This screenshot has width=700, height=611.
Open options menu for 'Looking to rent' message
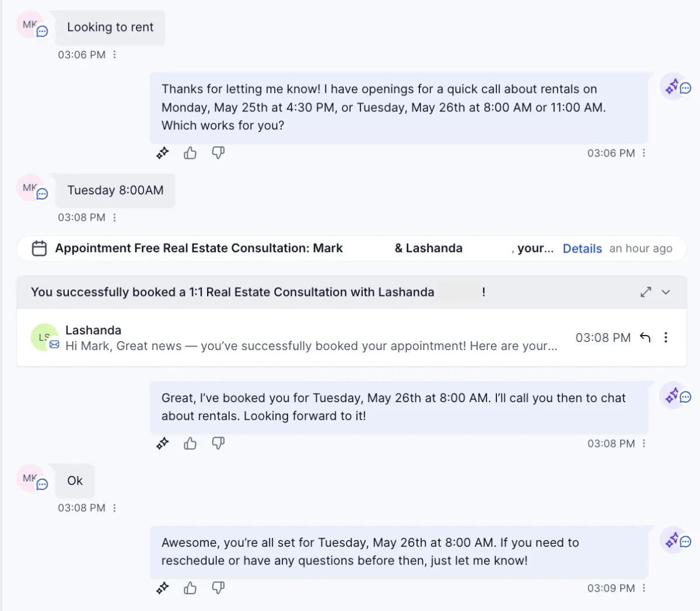[114, 54]
